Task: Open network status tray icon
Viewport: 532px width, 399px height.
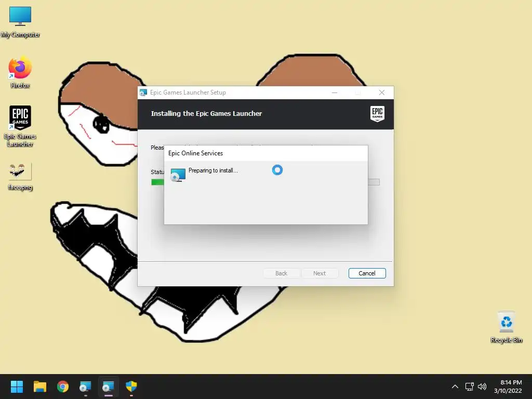Action: tap(469, 387)
